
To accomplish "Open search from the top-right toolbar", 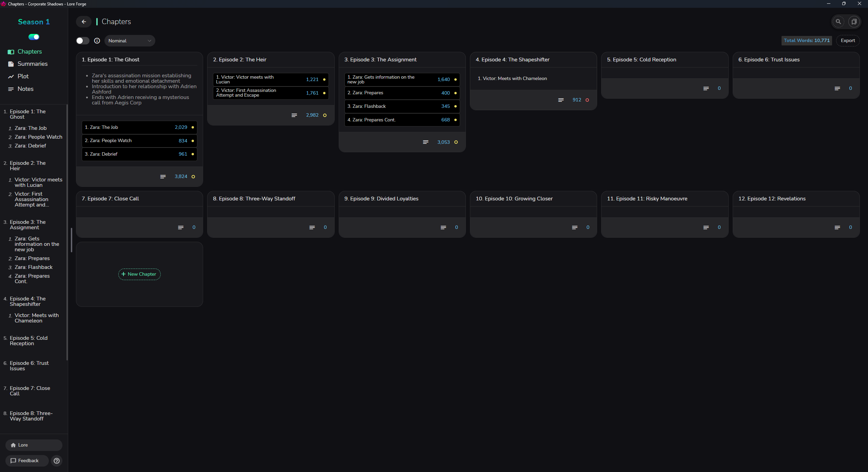I will [x=839, y=21].
